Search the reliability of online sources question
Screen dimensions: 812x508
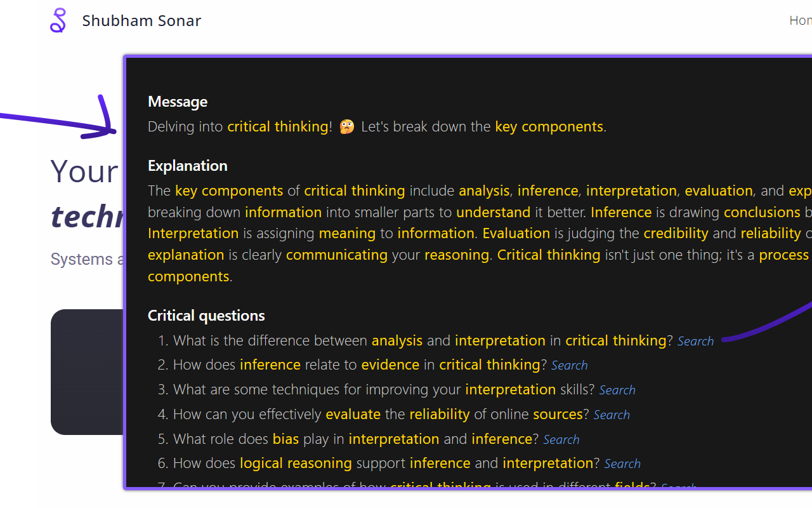click(612, 415)
